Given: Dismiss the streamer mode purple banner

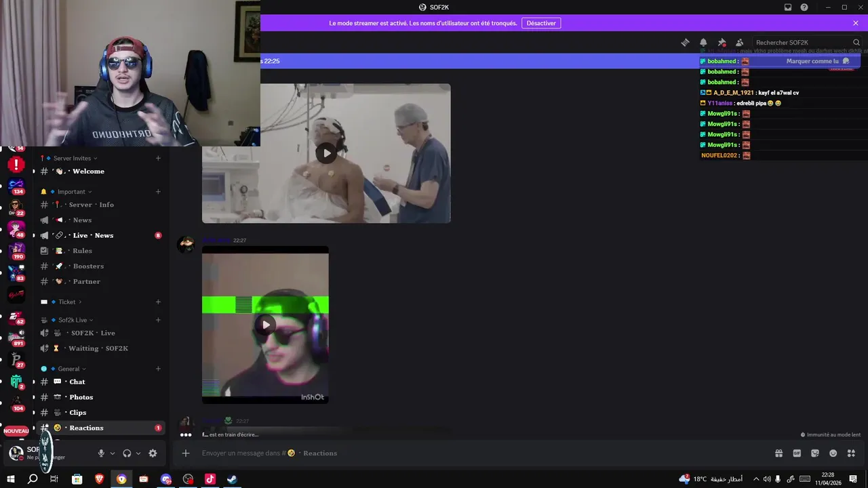Looking at the screenshot, I should [x=856, y=23].
